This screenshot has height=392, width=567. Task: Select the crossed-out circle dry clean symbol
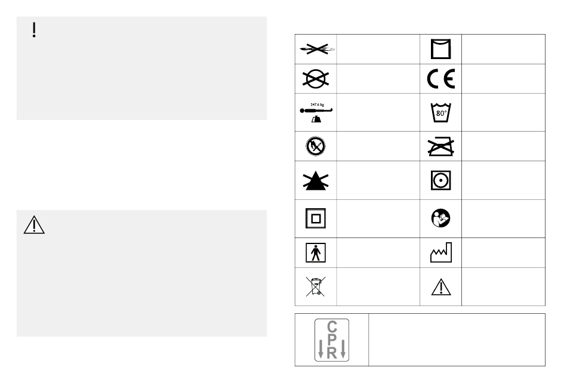pos(315,79)
